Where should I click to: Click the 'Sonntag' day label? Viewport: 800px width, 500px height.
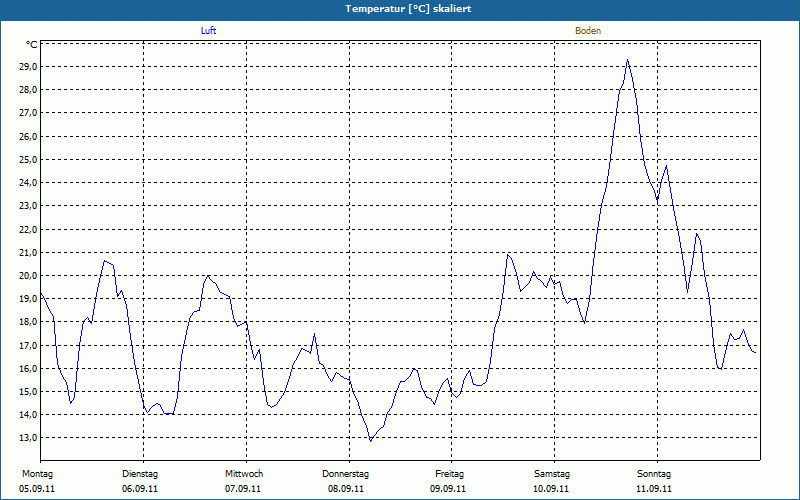click(654, 474)
